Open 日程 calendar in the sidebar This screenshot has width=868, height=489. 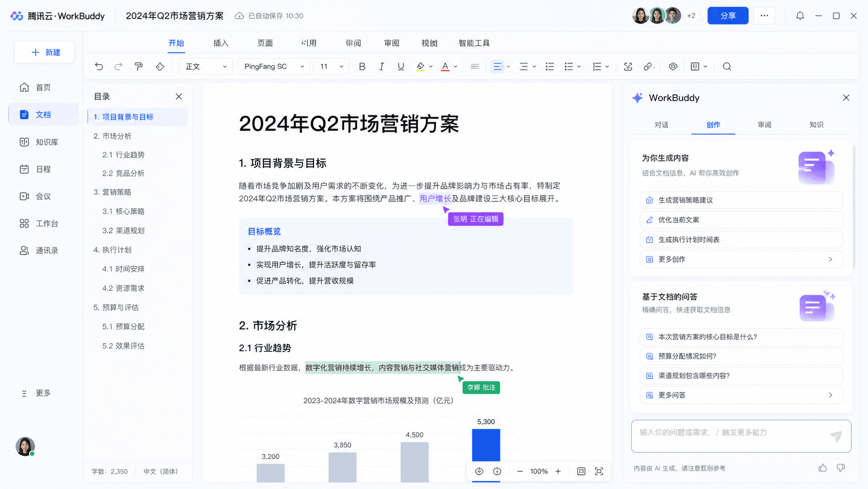point(43,169)
